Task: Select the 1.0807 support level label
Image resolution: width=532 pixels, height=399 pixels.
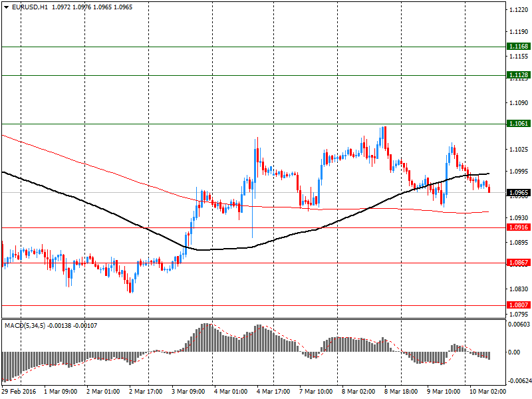Action: 519,305
